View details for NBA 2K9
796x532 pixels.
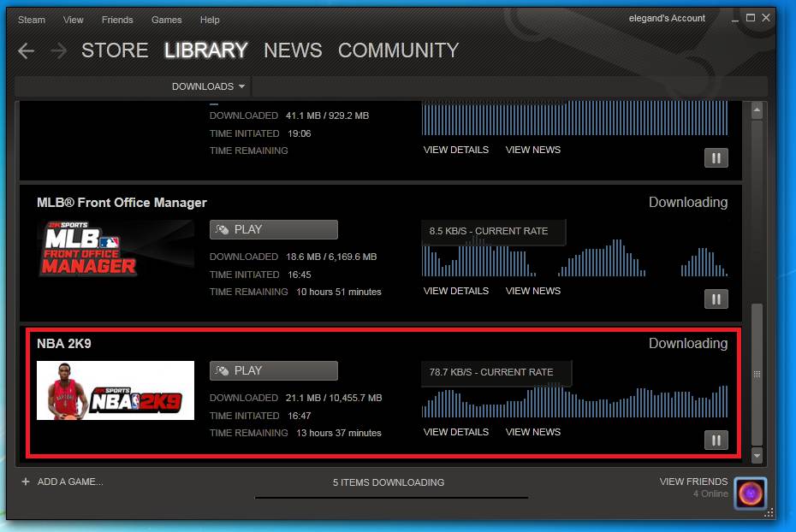456,432
